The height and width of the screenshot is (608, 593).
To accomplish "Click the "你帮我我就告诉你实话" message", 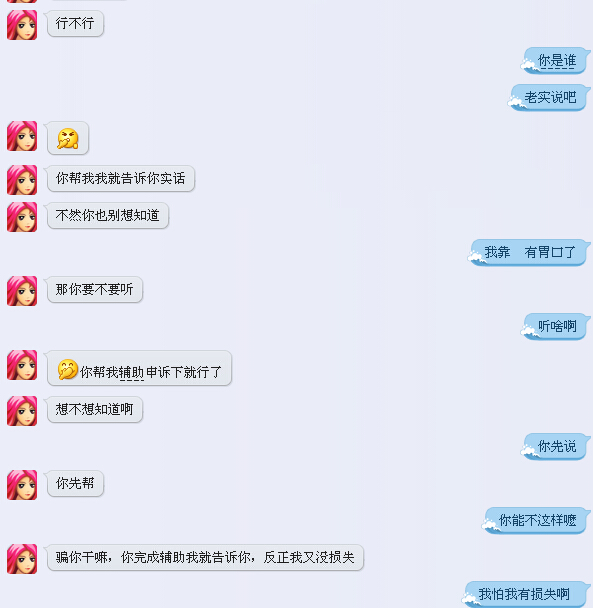I will coord(121,178).
